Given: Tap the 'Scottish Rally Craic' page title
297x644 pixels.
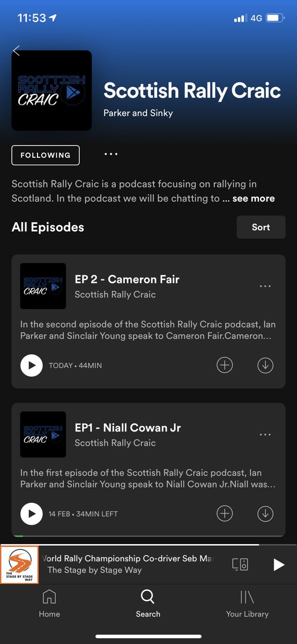Looking at the screenshot, I should 192,90.
